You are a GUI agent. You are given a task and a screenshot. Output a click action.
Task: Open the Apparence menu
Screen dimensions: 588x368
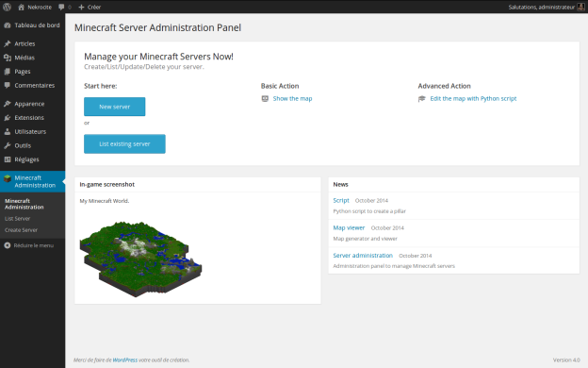coord(29,104)
